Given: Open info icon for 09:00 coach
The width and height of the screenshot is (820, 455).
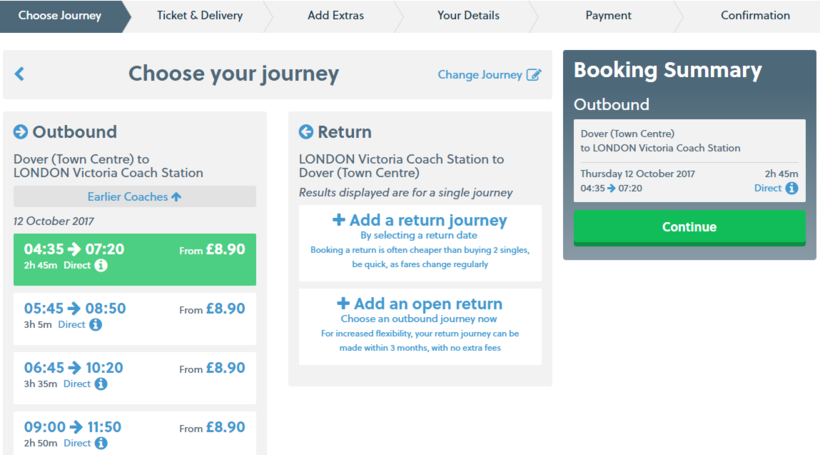Looking at the screenshot, I should point(100,443).
